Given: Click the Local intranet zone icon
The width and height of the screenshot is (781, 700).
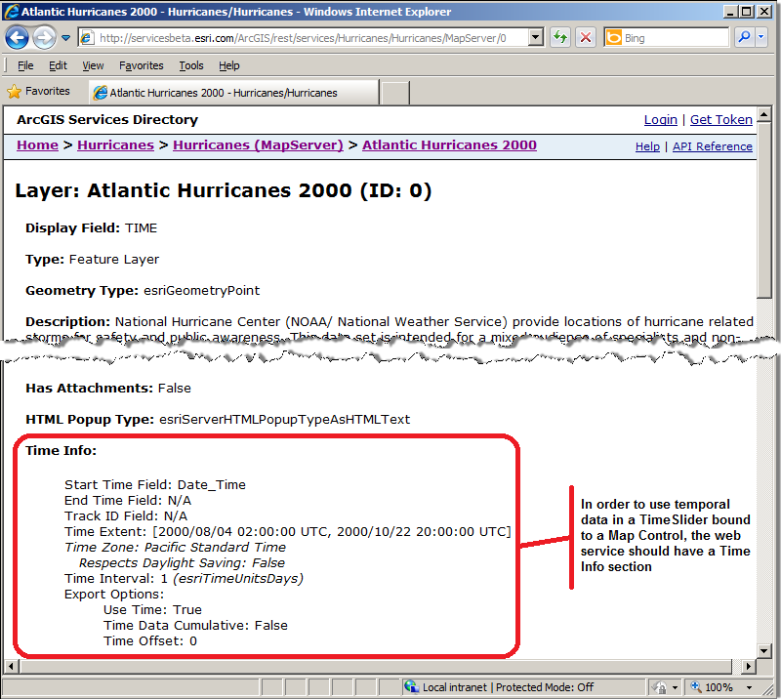Looking at the screenshot, I should (412, 686).
